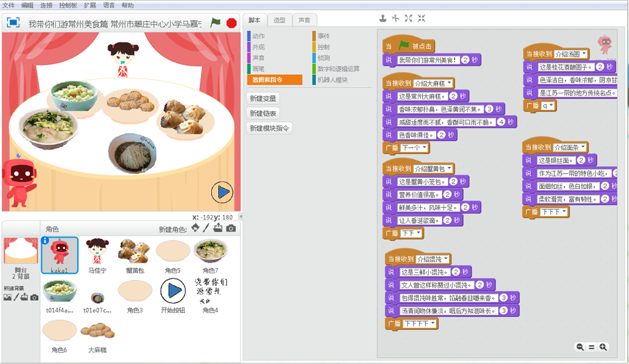629x364 pixels.
Task: Zoom out the scripts area
Action: pos(580,347)
